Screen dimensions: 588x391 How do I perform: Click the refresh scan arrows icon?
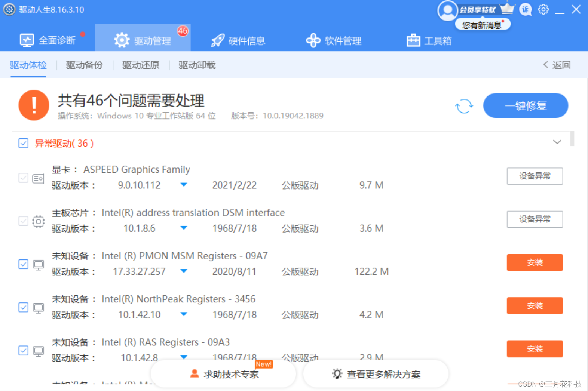click(464, 106)
